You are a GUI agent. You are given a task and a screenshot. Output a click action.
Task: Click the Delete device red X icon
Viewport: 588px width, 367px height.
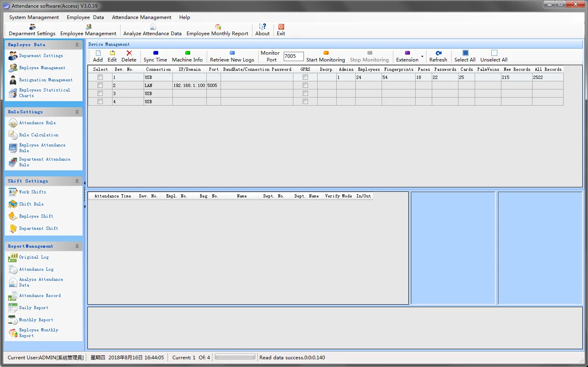click(x=129, y=53)
